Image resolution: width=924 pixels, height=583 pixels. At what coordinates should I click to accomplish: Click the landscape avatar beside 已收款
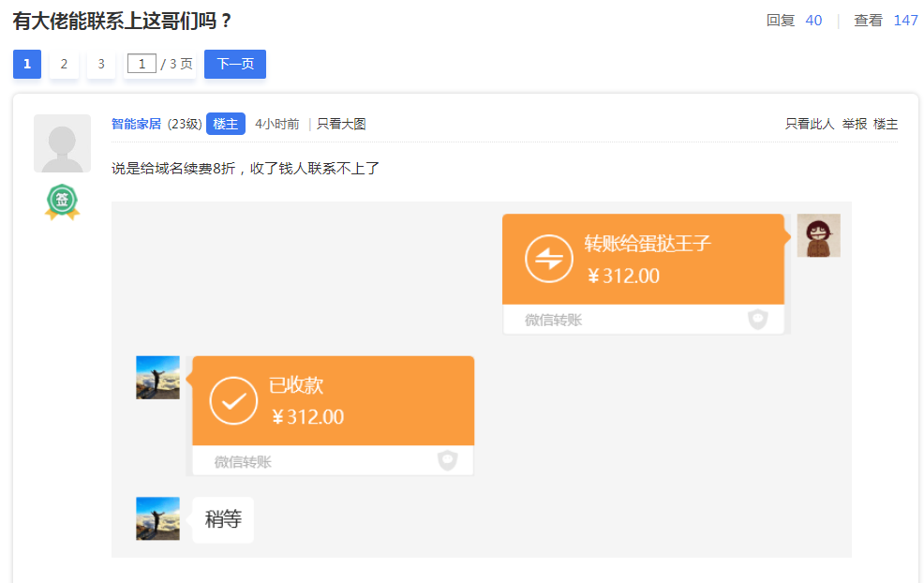157,378
